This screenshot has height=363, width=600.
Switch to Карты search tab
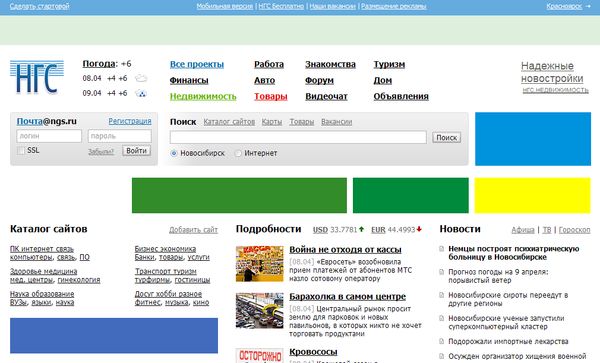click(272, 122)
